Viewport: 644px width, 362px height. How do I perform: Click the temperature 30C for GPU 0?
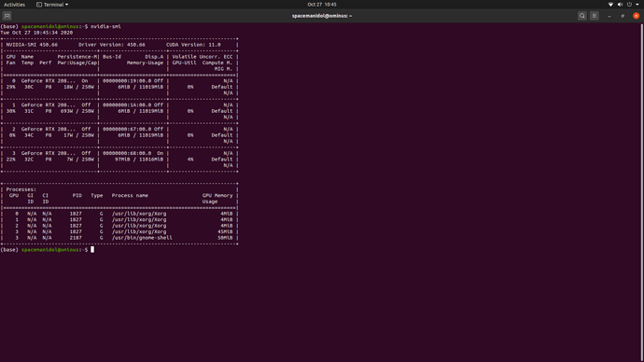coord(29,87)
